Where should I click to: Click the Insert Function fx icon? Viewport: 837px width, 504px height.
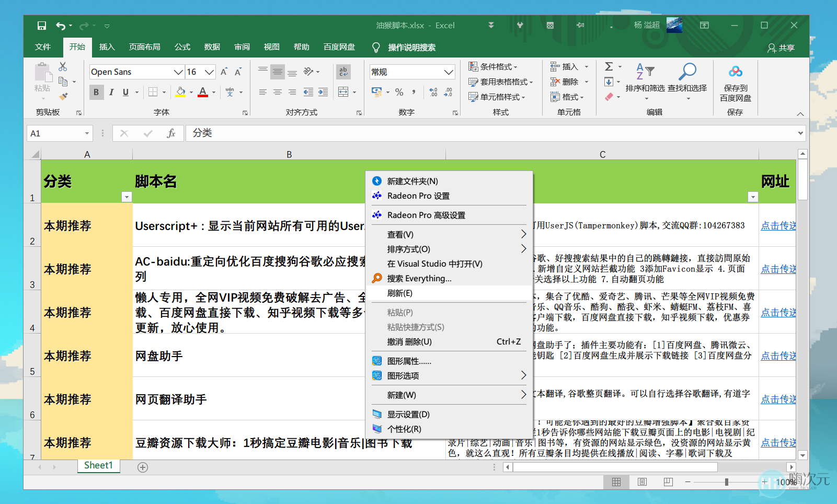point(171,133)
